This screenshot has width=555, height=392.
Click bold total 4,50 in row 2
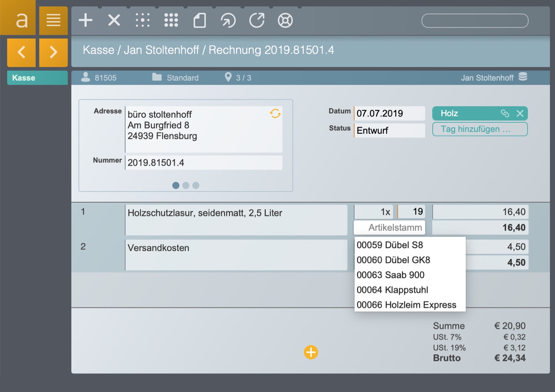497,262
